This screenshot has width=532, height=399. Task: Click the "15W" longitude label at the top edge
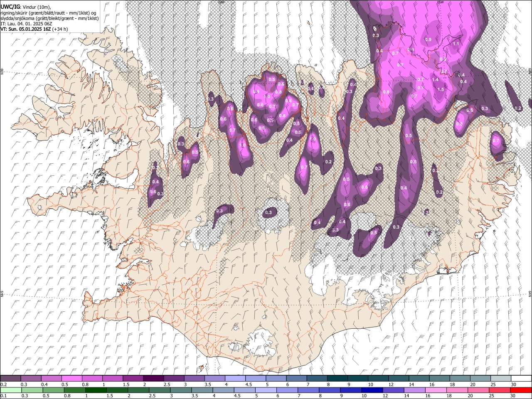440,2
